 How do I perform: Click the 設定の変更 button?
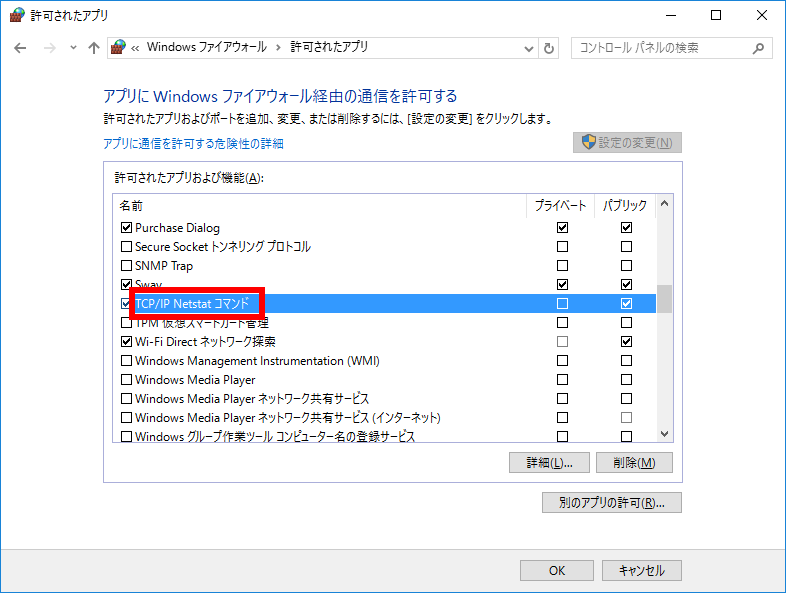[x=627, y=143]
